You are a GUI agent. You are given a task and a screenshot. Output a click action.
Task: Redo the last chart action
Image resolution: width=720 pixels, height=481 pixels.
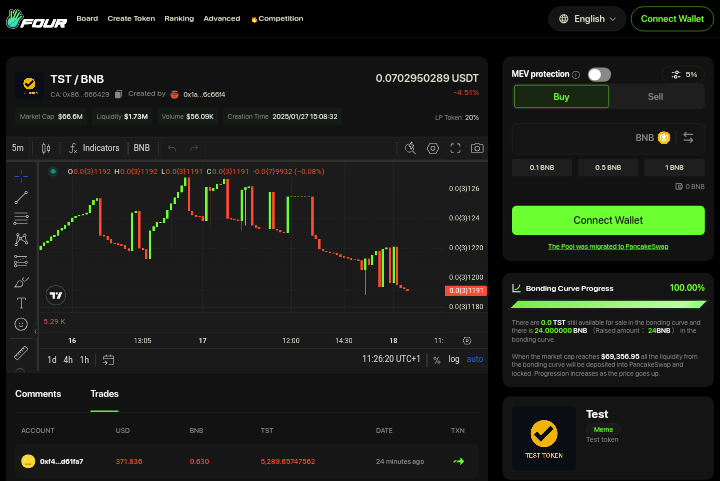[194, 148]
